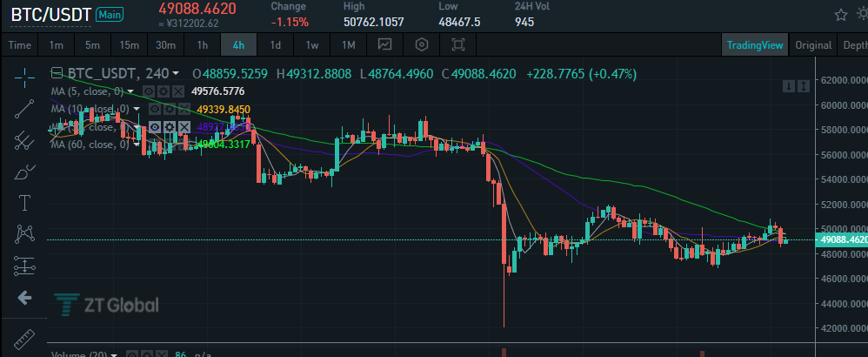868x357 pixels.
Task: Click the MA 10 value 49339.8450
Action: tap(224, 109)
